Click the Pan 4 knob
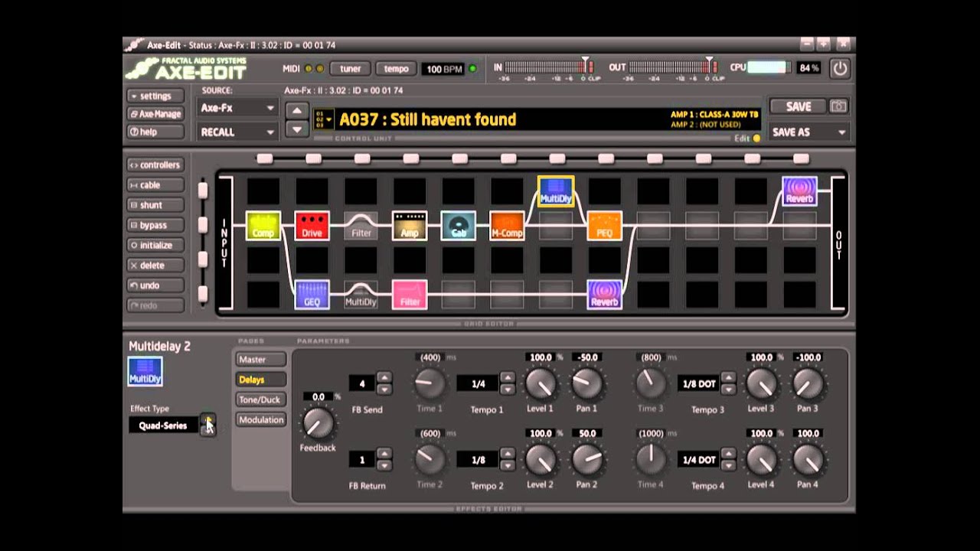The width and height of the screenshot is (980, 551). (x=808, y=460)
